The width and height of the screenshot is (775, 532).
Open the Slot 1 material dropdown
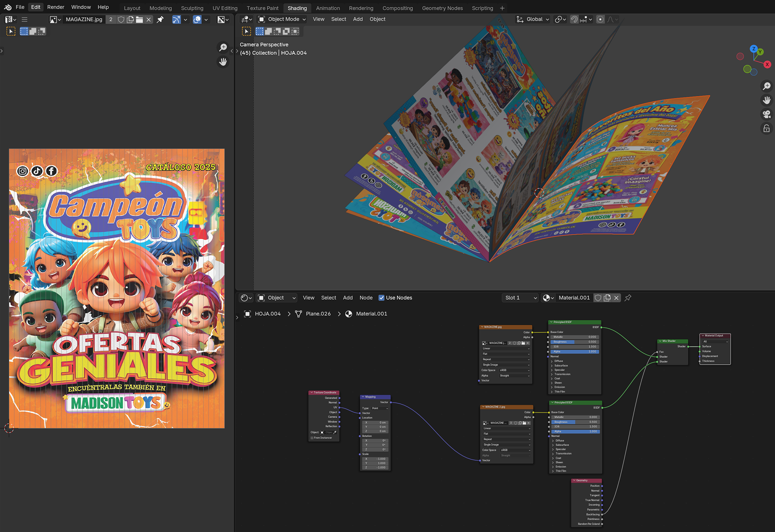[520, 298]
